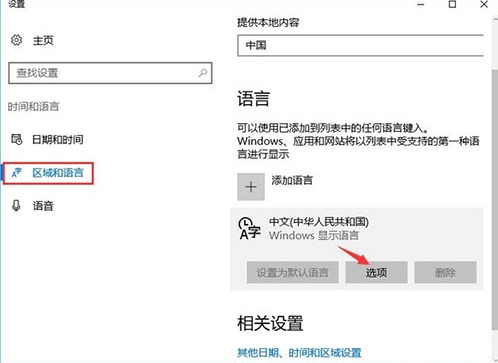Click the 相关设置 heading
498x363 pixels.
(x=270, y=323)
